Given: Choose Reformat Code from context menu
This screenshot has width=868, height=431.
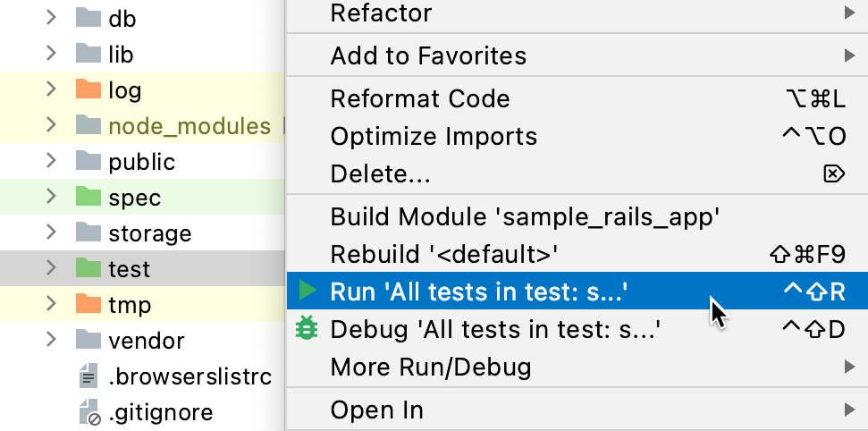Looking at the screenshot, I should [577, 99].
